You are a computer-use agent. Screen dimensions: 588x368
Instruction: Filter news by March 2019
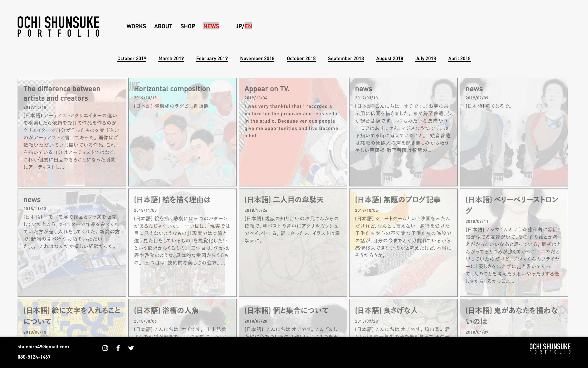[171, 58]
